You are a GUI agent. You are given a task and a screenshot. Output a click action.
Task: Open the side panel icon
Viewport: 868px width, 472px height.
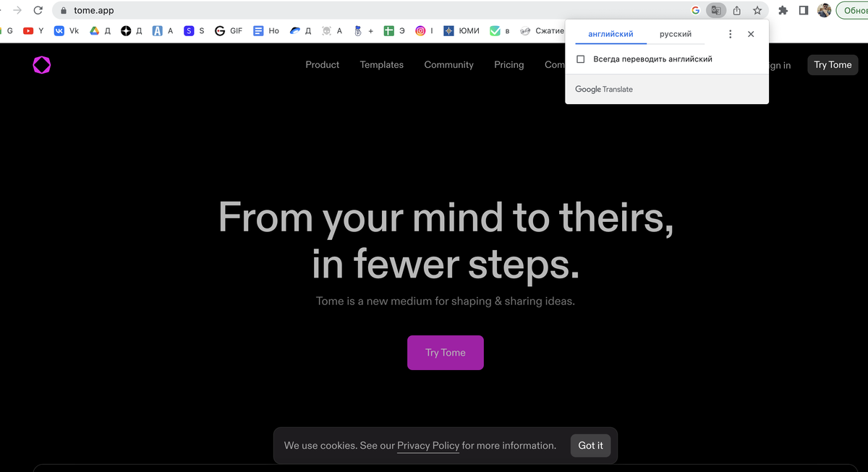[x=804, y=11]
